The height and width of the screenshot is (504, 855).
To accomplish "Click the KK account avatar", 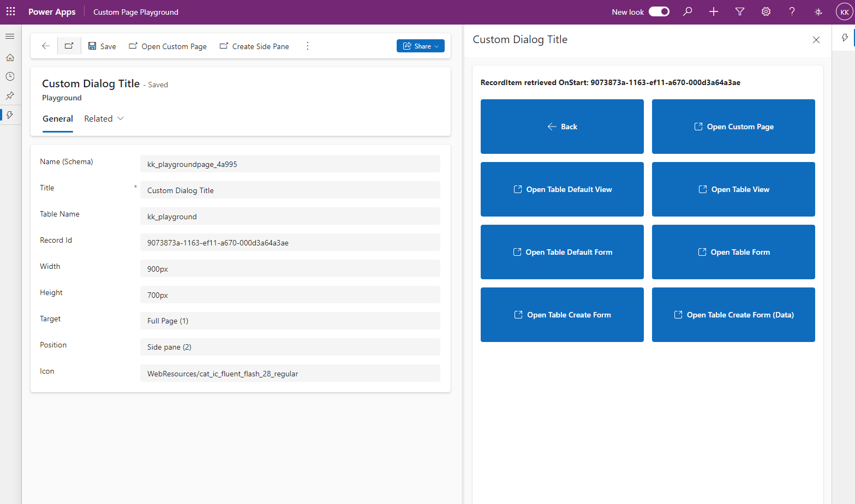I will click(x=844, y=11).
